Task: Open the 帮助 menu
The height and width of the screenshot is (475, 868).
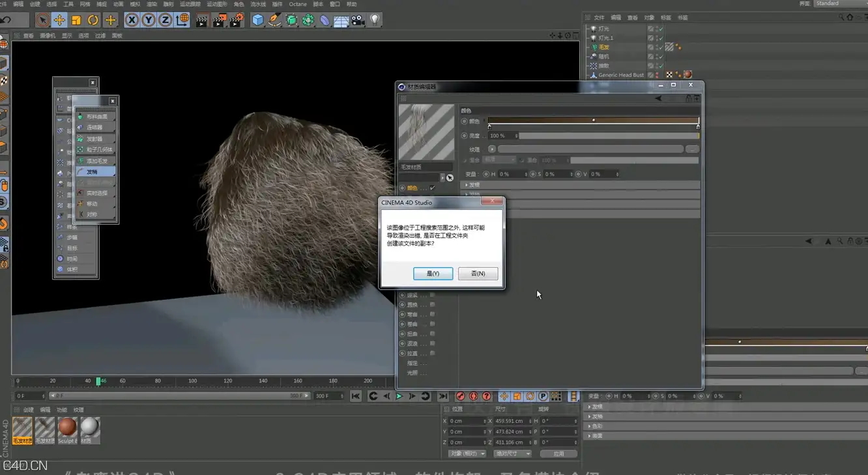Action: pyautogui.click(x=352, y=4)
